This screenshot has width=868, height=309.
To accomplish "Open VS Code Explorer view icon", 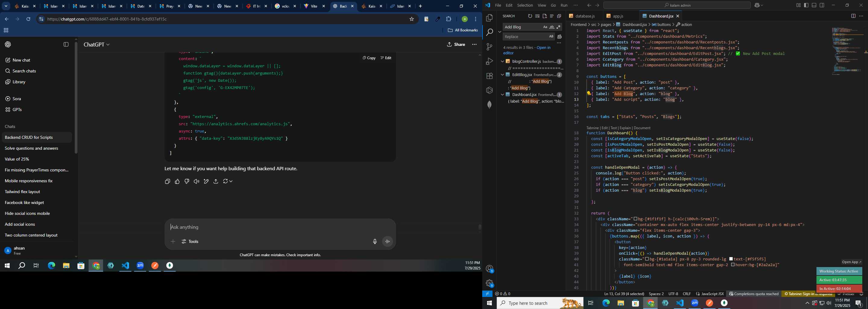I will coord(489,18).
